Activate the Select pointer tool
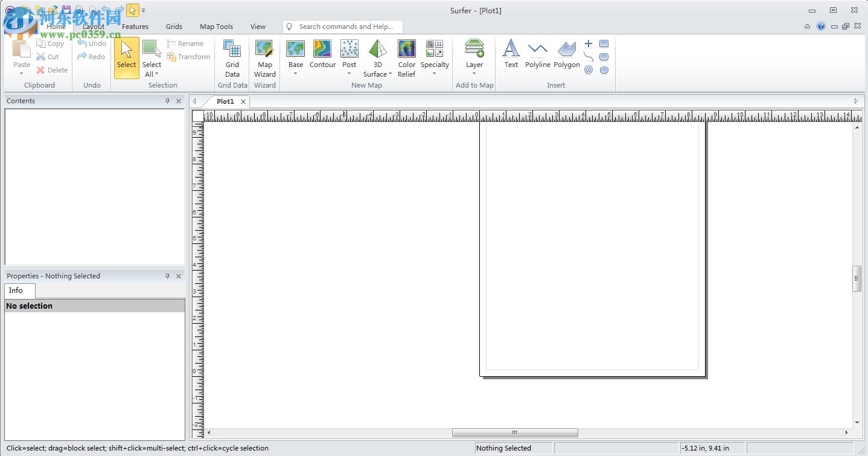Image resolution: width=868 pixels, height=456 pixels. [x=127, y=58]
